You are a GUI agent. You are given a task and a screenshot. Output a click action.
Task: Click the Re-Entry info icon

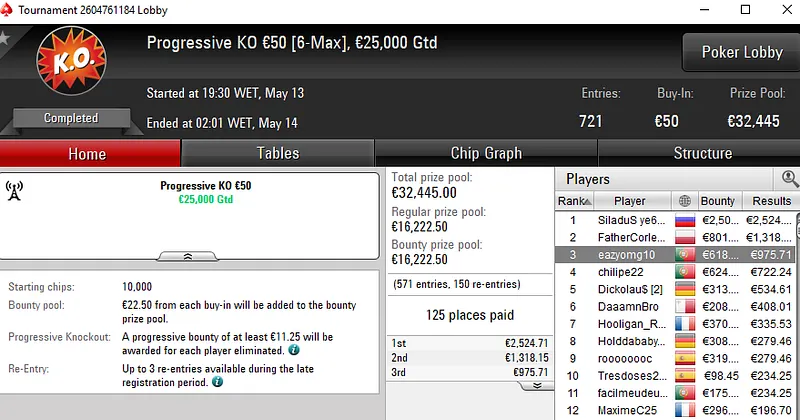point(217,382)
